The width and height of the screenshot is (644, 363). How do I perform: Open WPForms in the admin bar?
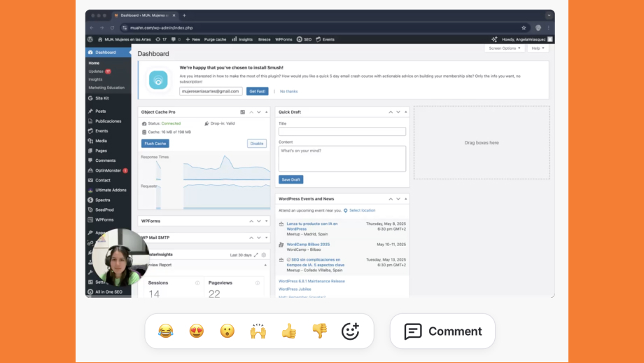coord(283,39)
